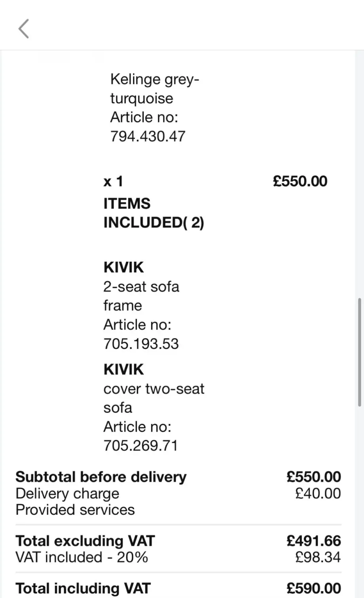Click the Delivery charge label

[67, 493]
